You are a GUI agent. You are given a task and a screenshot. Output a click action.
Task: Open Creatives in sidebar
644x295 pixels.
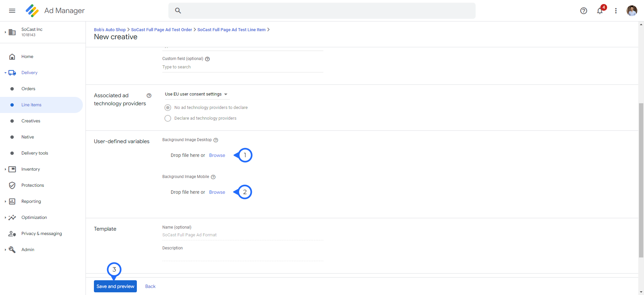pyautogui.click(x=31, y=121)
